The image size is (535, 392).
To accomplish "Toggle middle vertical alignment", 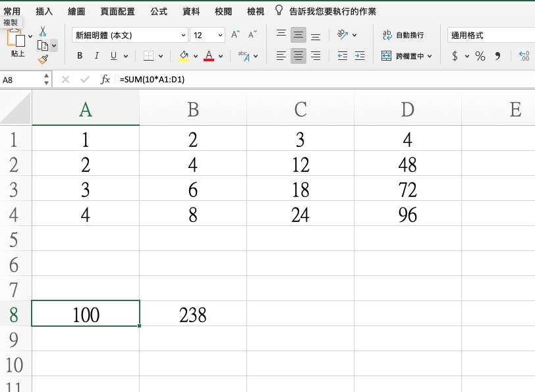I will click(298, 35).
